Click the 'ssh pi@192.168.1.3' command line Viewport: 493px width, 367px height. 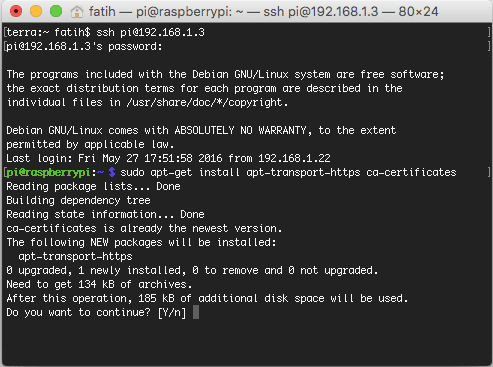[x=151, y=32]
